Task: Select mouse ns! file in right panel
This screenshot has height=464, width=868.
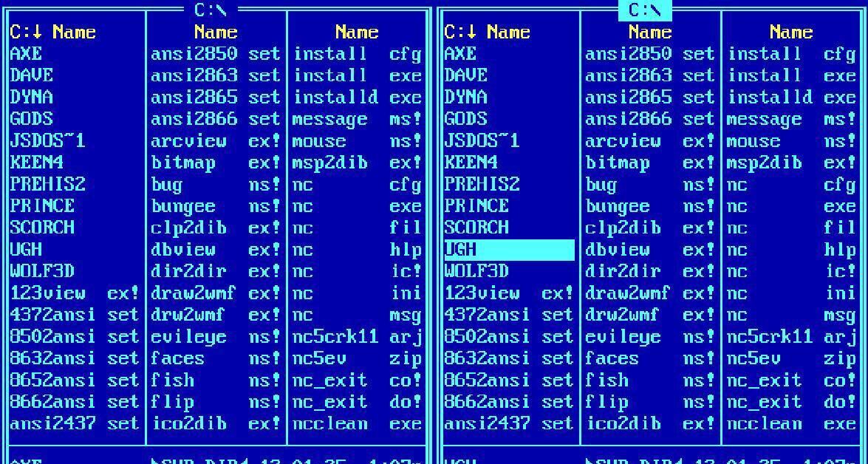Action: click(x=790, y=140)
